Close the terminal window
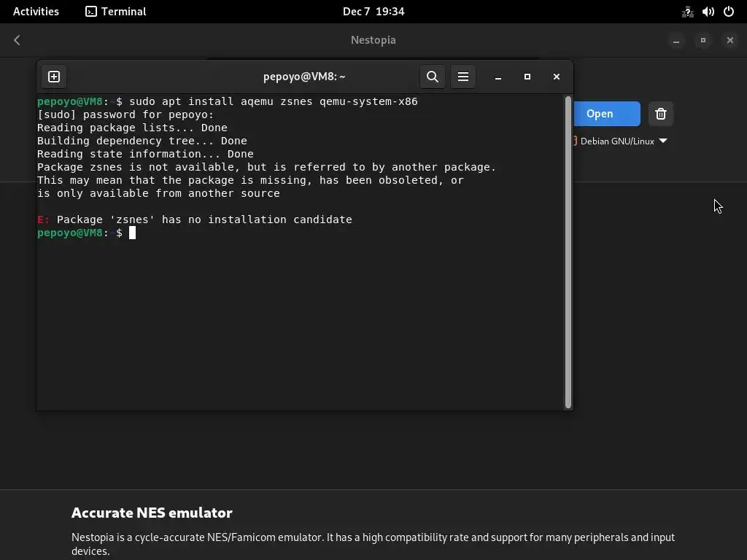The image size is (747, 560). pos(557,77)
